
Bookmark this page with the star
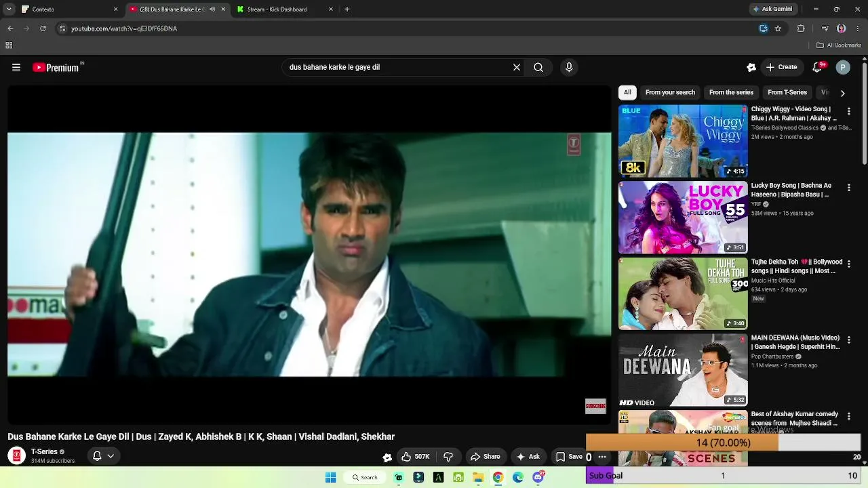coord(778,28)
